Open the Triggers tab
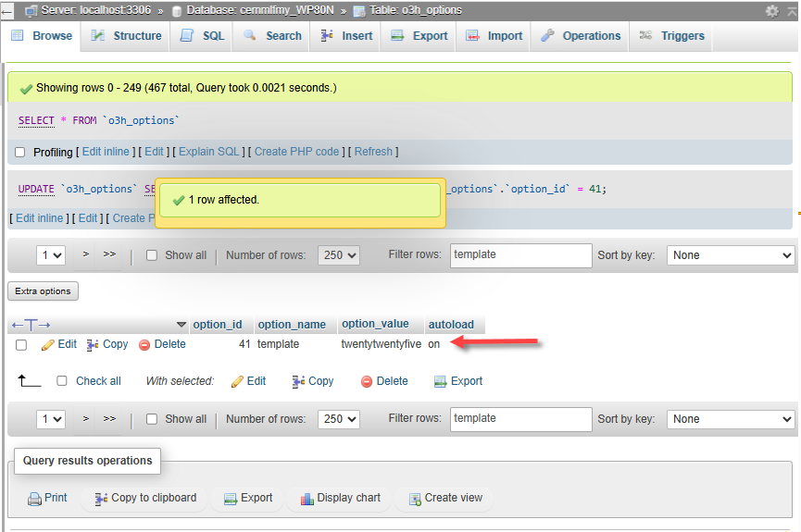801x532 pixels. pos(671,36)
